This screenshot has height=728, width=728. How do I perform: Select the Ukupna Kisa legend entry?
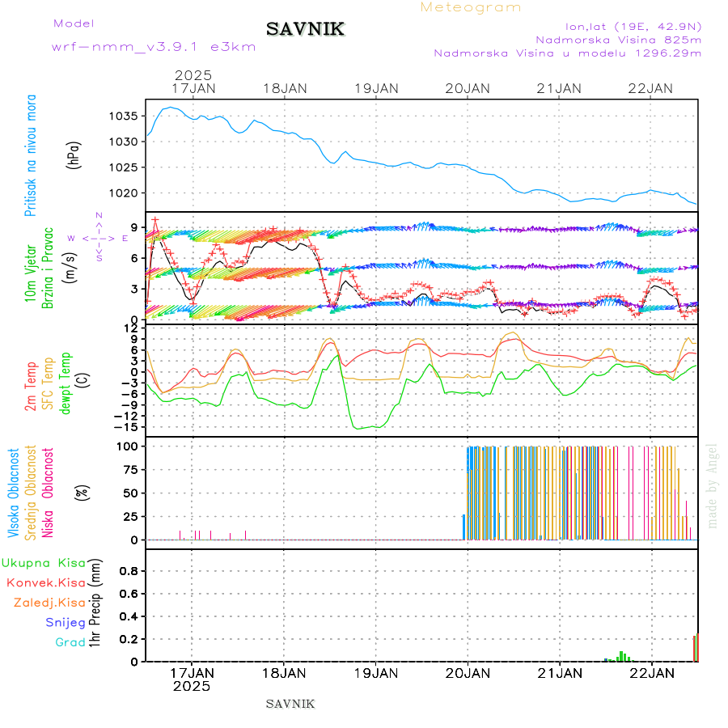(44, 563)
